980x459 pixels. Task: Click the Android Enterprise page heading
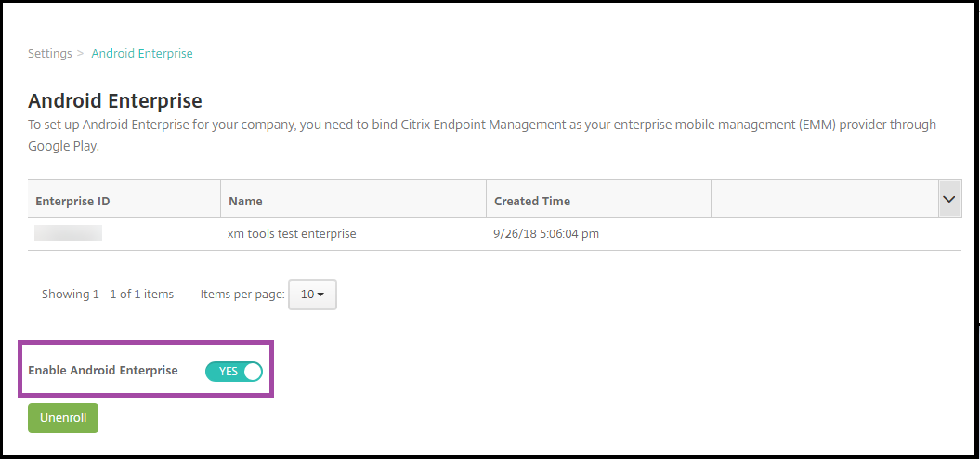[x=115, y=100]
